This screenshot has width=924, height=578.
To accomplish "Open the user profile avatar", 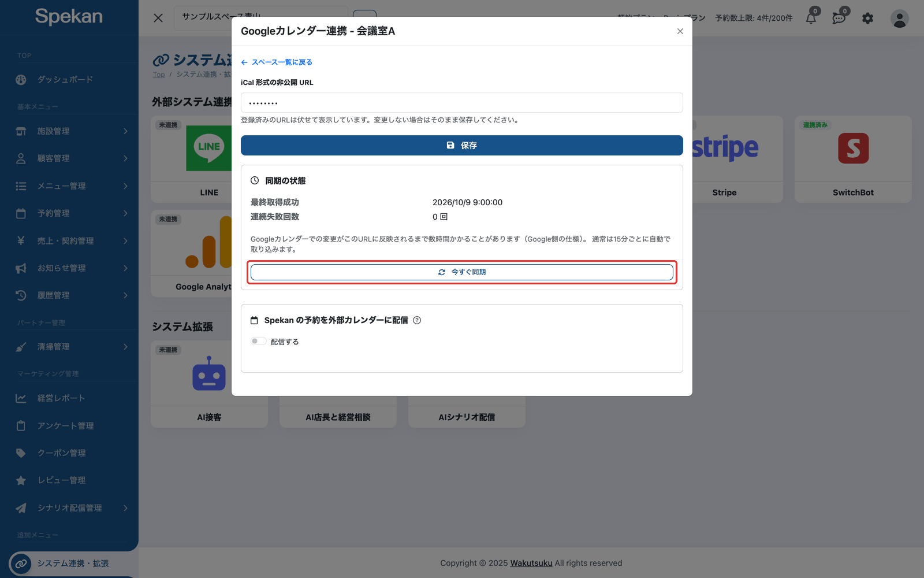I will [x=899, y=18].
